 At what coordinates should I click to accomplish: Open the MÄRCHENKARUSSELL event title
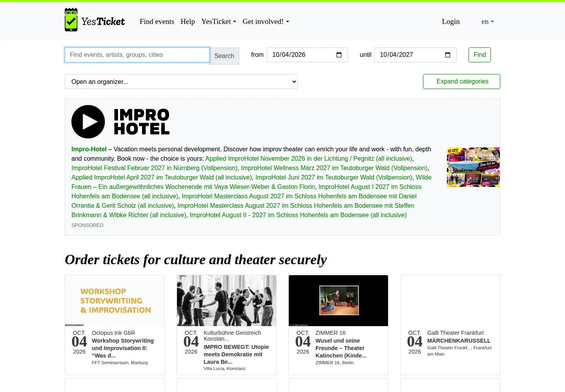coord(459,341)
